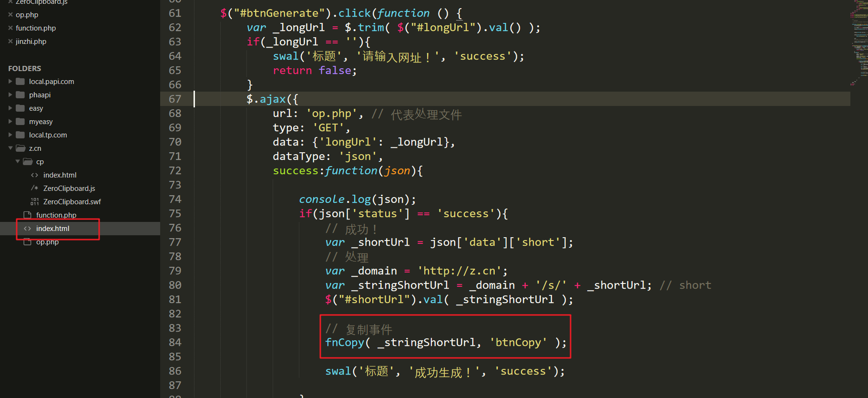868x398 pixels.
Task: Click the close icon beside jinzhi.php
Action: click(x=10, y=42)
